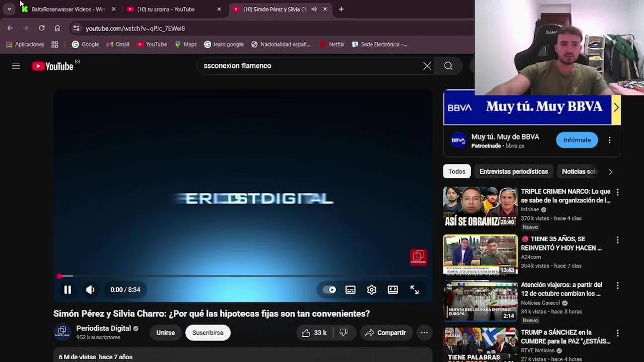
Task: Open BBVA ad options menu
Action: click(609, 140)
